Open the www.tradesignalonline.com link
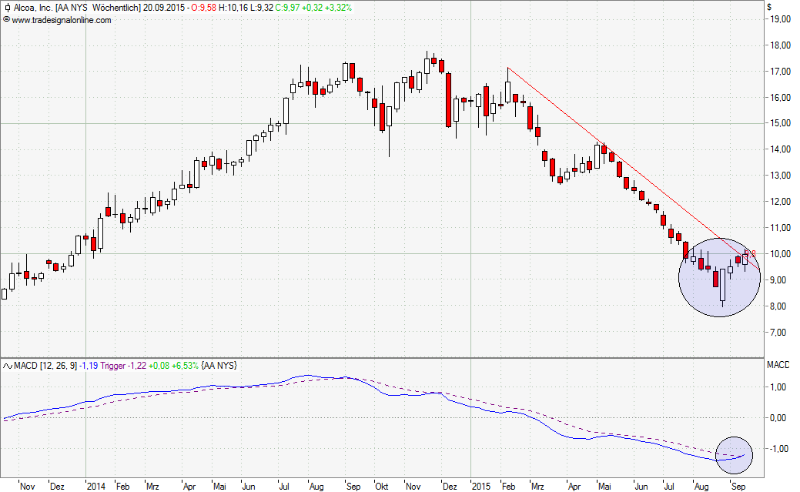Viewport: 800px width, 492px height. click(x=60, y=20)
